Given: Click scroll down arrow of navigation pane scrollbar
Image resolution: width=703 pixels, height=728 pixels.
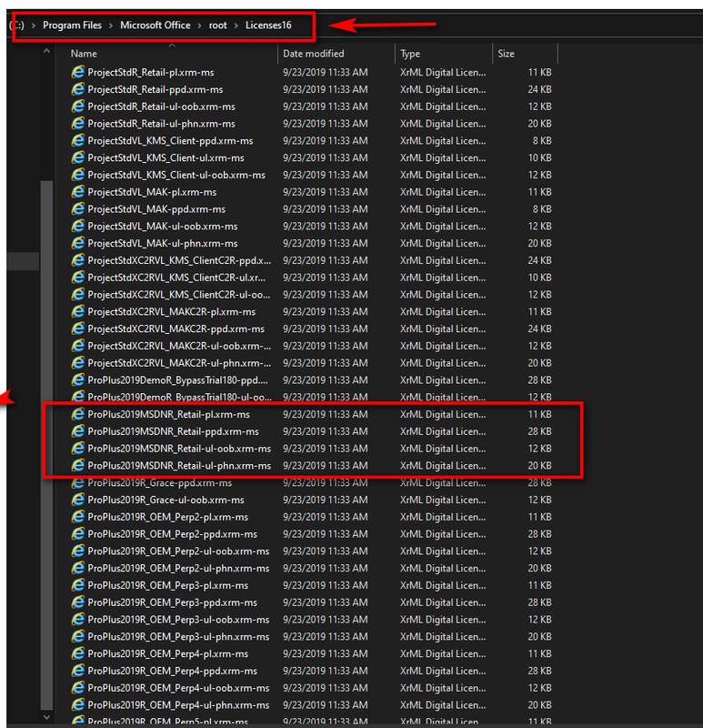Looking at the screenshot, I should 46,717.
